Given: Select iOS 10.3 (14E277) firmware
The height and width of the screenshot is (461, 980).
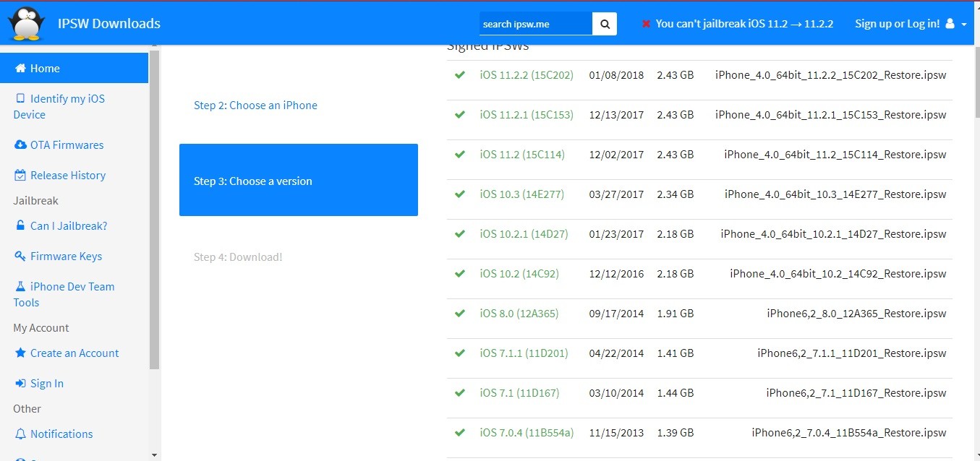Looking at the screenshot, I should click(x=521, y=194).
